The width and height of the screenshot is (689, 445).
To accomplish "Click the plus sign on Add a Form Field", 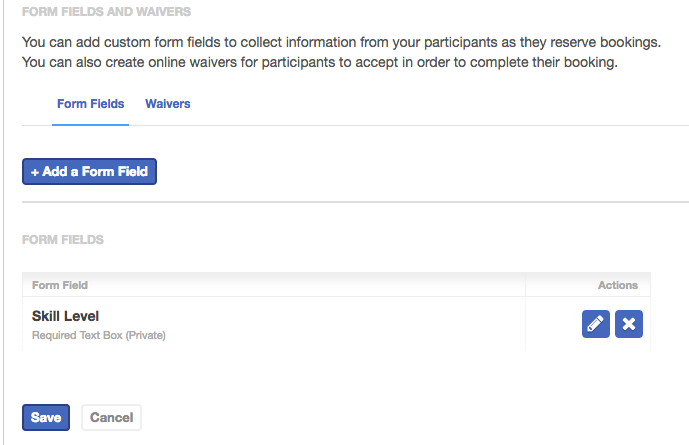I will pos(35,172).
